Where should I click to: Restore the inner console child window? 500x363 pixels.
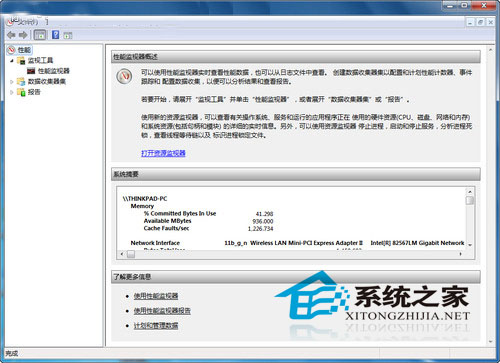pos(480,22)
